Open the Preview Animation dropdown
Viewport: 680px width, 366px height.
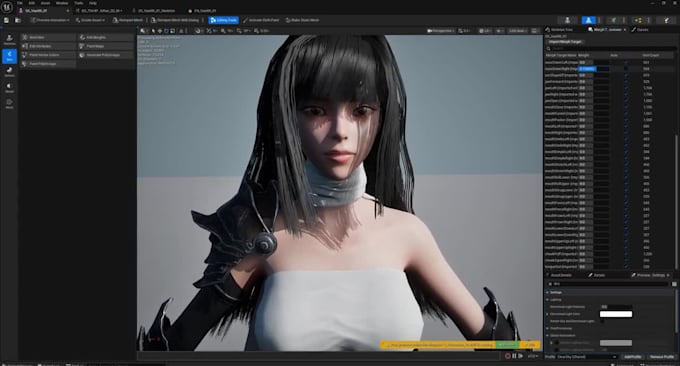click(x=50, y=20)
